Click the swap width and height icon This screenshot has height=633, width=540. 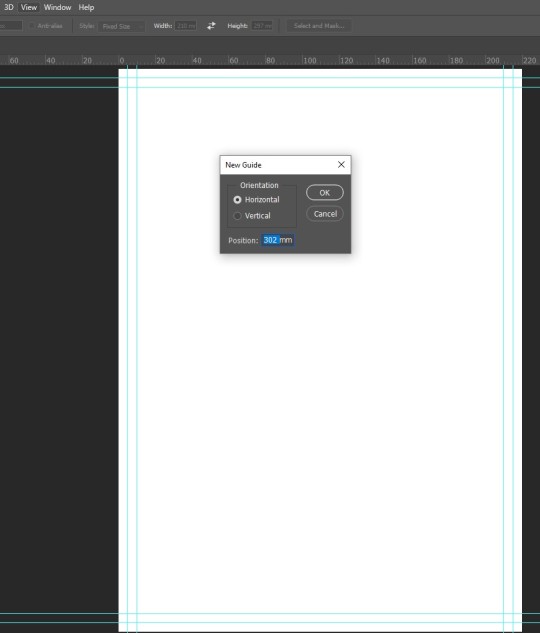click(x=211, y=26)
